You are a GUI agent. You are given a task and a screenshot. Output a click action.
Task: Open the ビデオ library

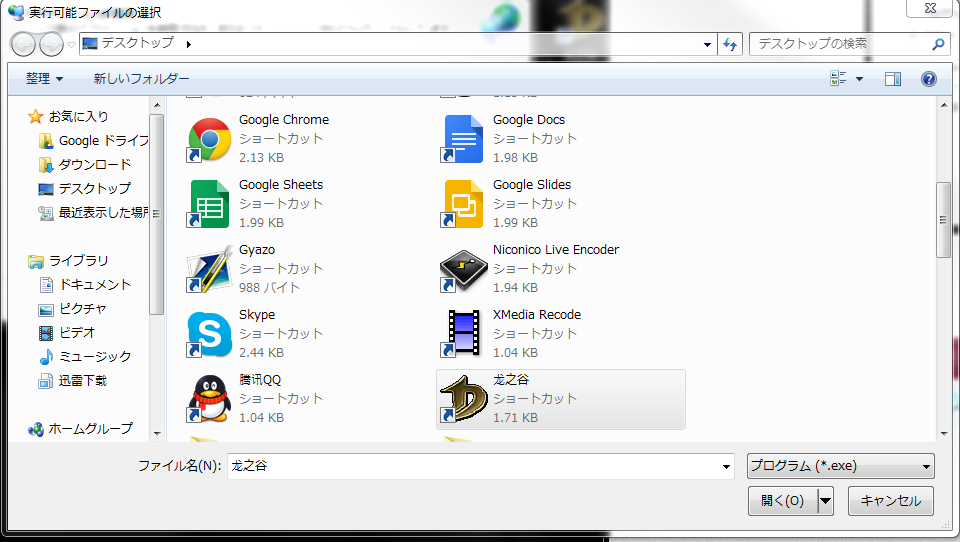(67, 333)
